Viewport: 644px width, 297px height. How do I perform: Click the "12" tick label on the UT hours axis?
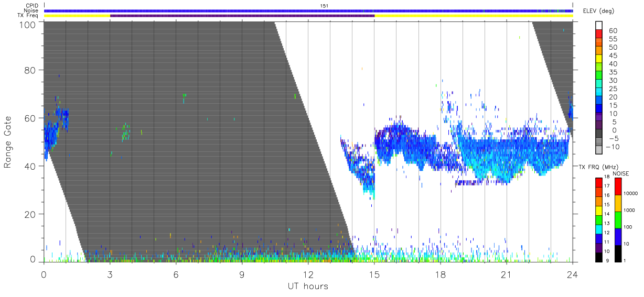(x=308, y=273)
